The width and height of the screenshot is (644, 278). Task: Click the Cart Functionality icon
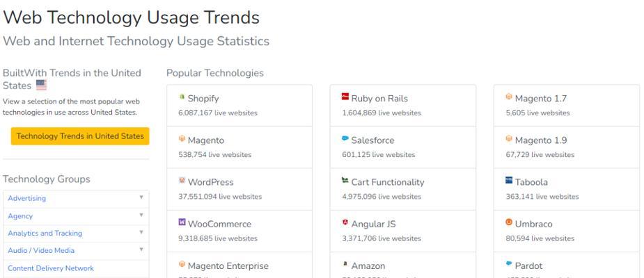pos(345,181)
